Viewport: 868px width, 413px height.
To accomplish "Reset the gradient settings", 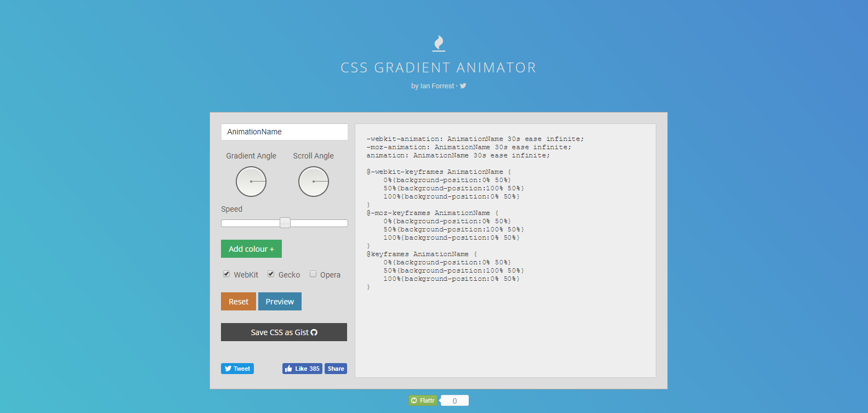I will pos(239,302).
